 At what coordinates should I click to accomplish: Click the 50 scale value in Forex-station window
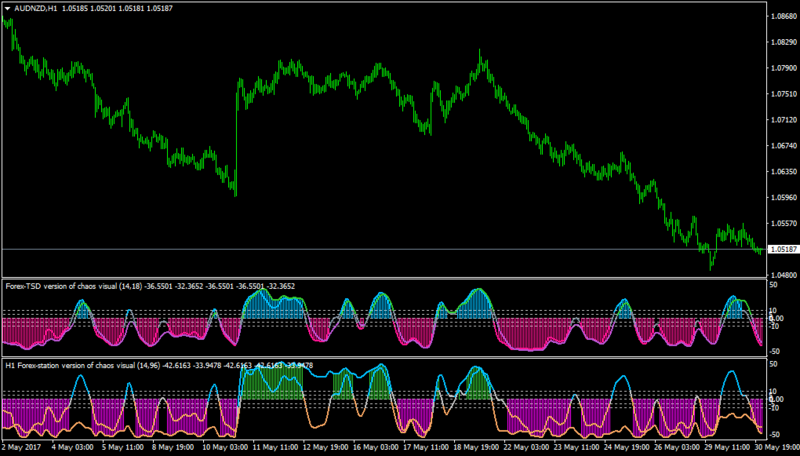pyautogui.click(x=773, y=364)
